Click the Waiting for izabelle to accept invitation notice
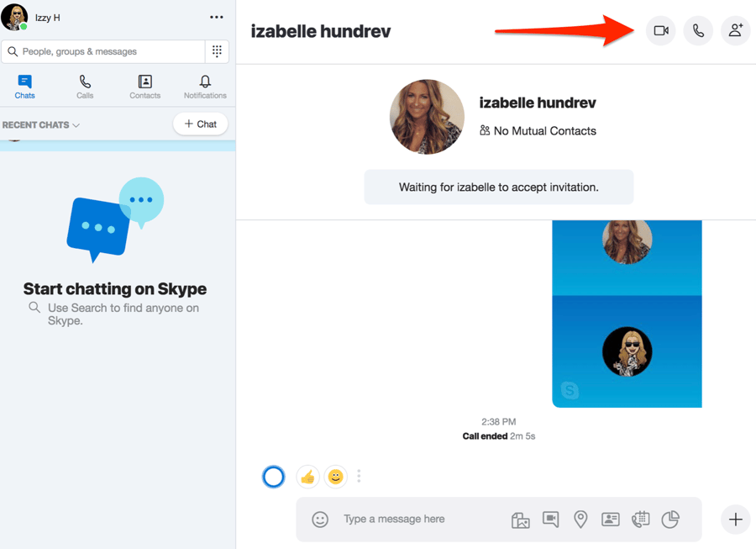756x549 pixels. coord(498,187)
